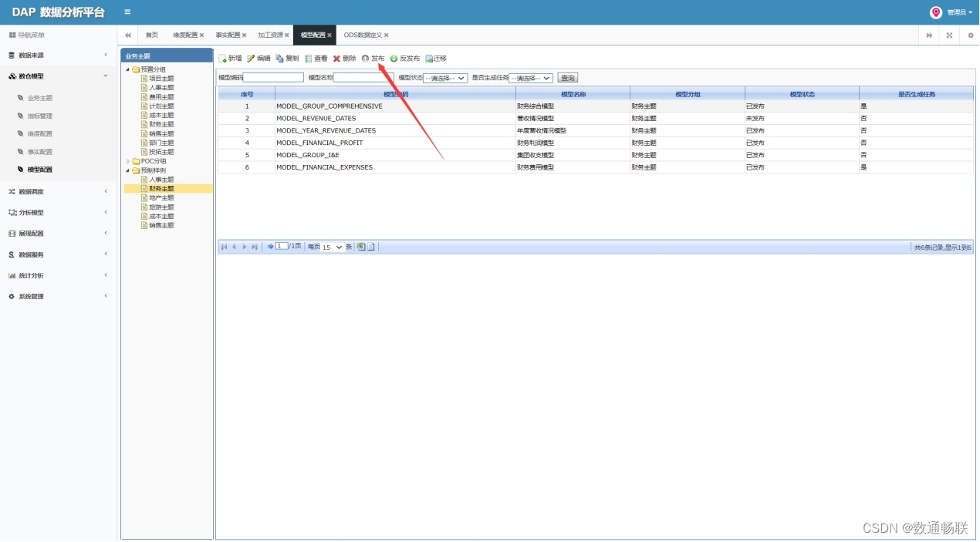
Task: Switch to the 首页 tab
Action: click(152, 35)
